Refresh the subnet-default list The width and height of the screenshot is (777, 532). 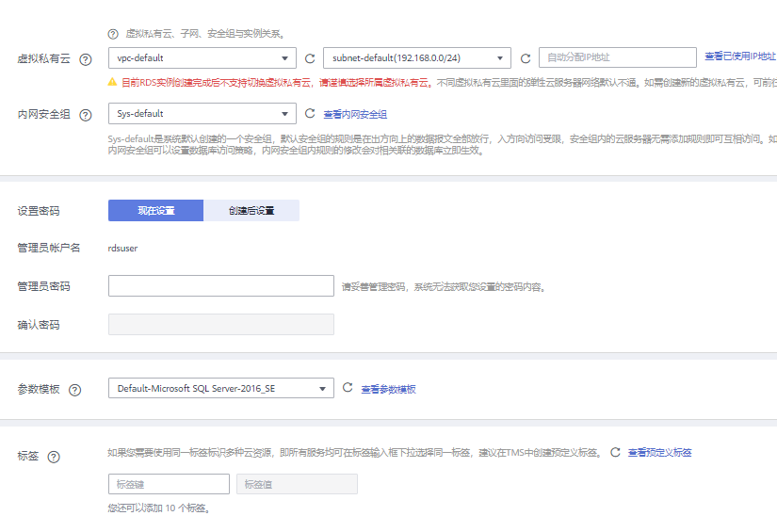pyautogui.click(x=526, y=58)
